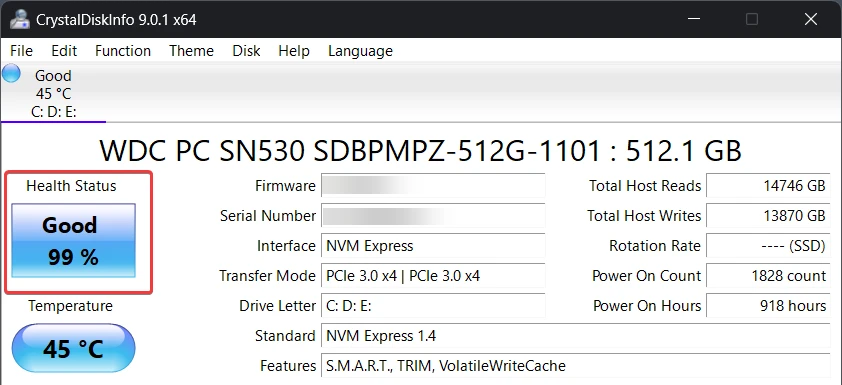The height and width of the screenshot is (385, 842).
Task: Click the Standard label
Action: (285, 336)
